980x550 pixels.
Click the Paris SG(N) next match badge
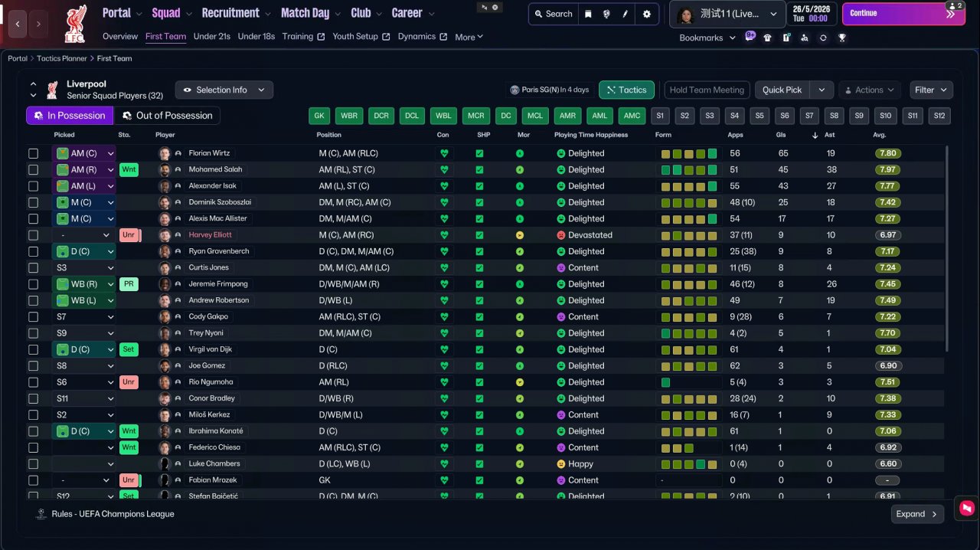click(x=549, y=90)
